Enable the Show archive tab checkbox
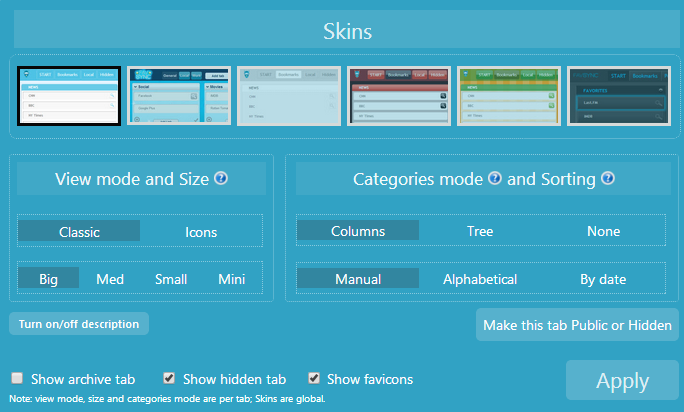This screenshot has width=684, height=412. tap(17, 379)
